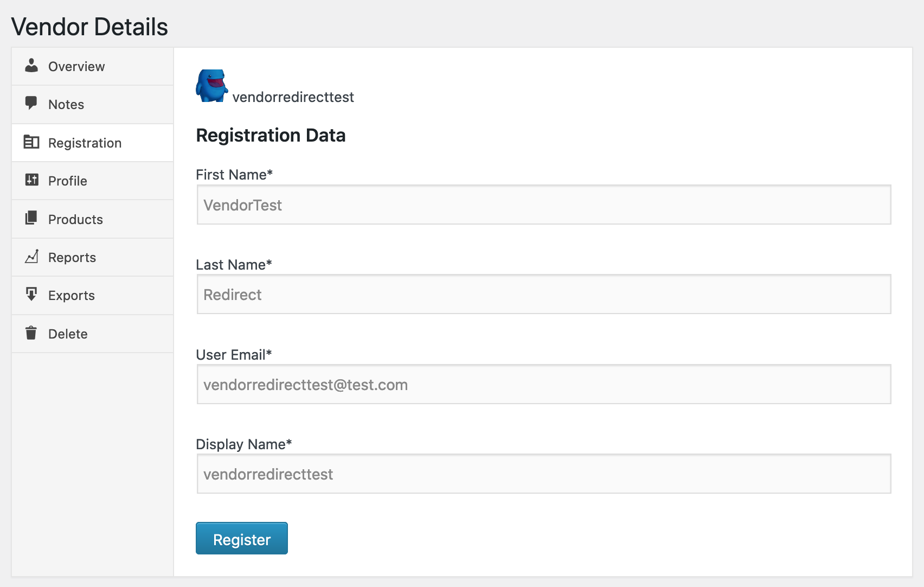Click the Reports chart icon

pos(31,256)
